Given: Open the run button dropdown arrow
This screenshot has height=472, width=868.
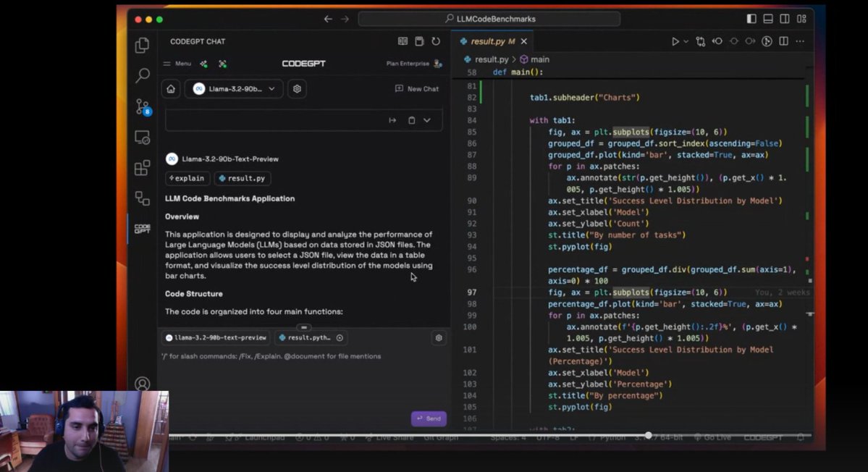Looking at the screenshot, I should click(x=686, y=41).
